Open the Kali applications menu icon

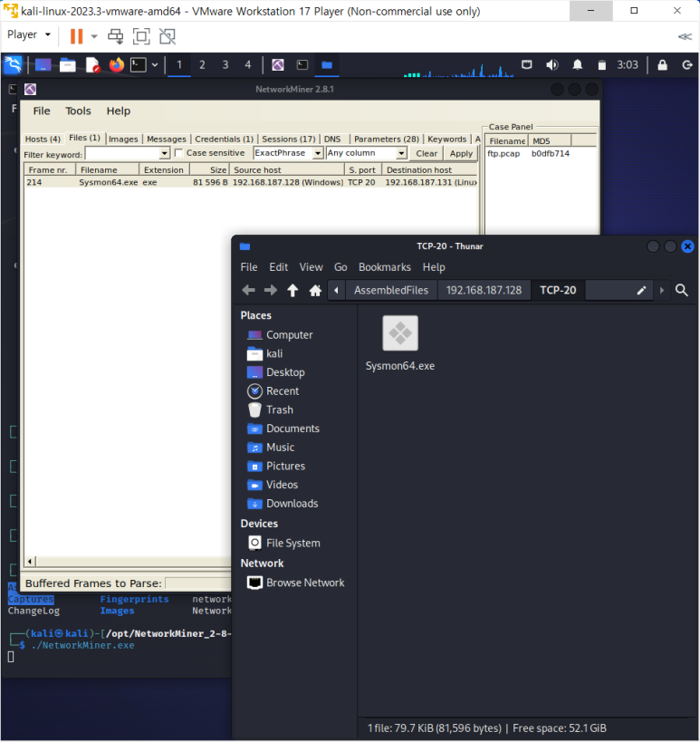tap(14, 65)
